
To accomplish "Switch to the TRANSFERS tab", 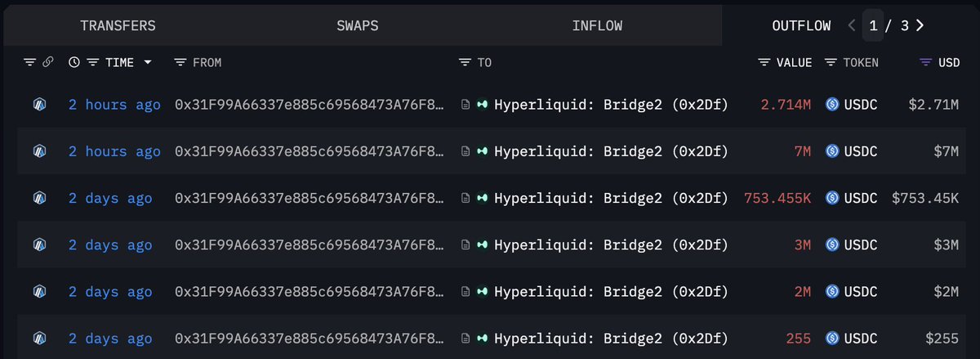I will point(118,25).
